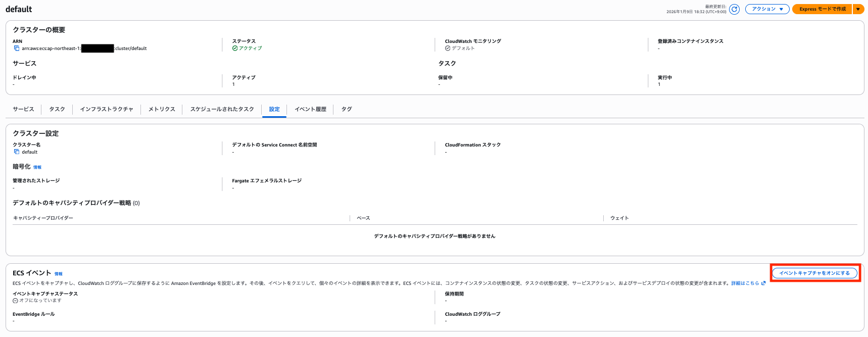Viewport: 868px width, 337px height.
Task: Copy the cluster ARN with the copy icon
Action: 17,49
